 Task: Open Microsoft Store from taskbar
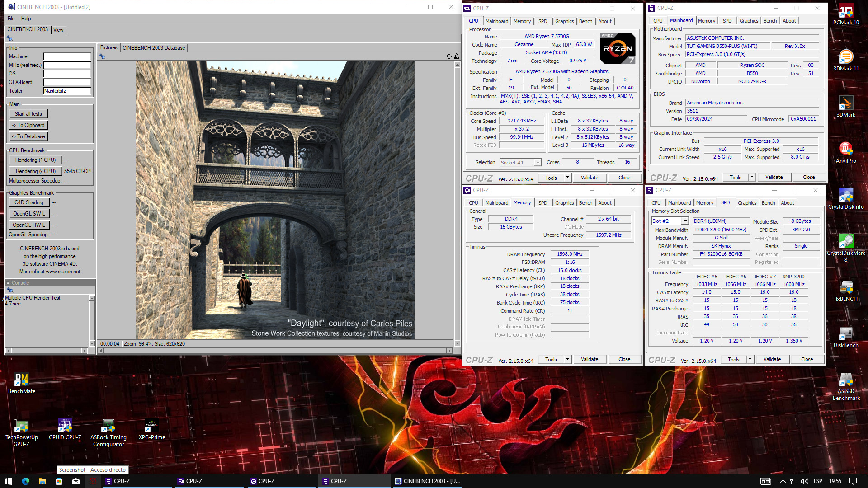click(59, 481)
